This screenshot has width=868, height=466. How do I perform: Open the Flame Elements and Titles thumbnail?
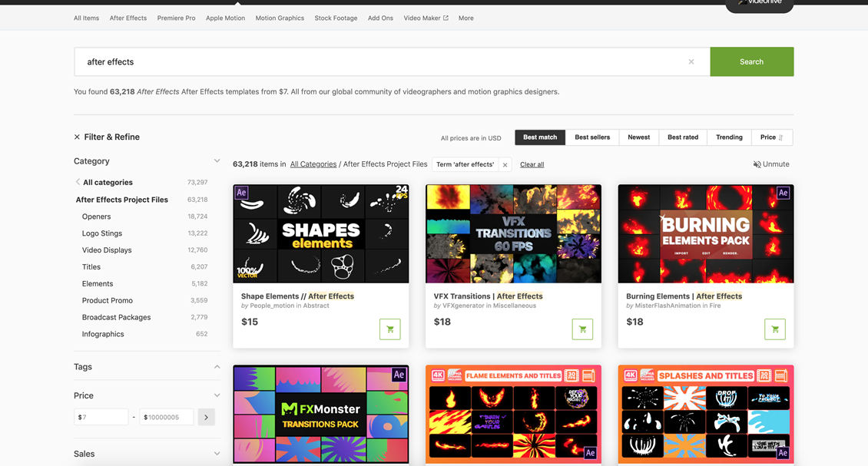click(513, 414)
